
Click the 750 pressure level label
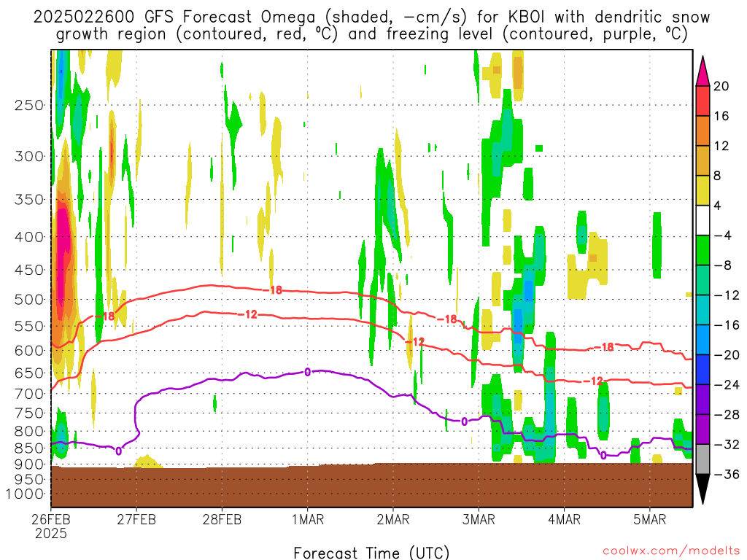[29, 413]
